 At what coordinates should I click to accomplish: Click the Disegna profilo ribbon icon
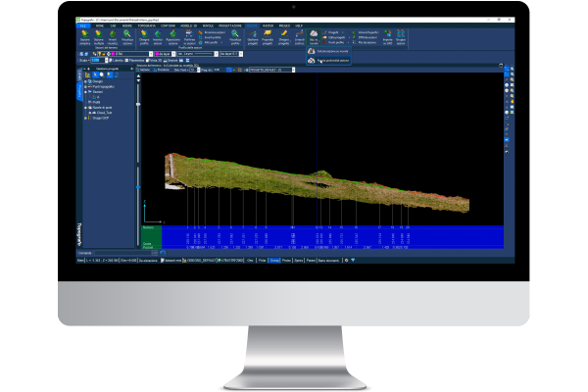(144, 37)
